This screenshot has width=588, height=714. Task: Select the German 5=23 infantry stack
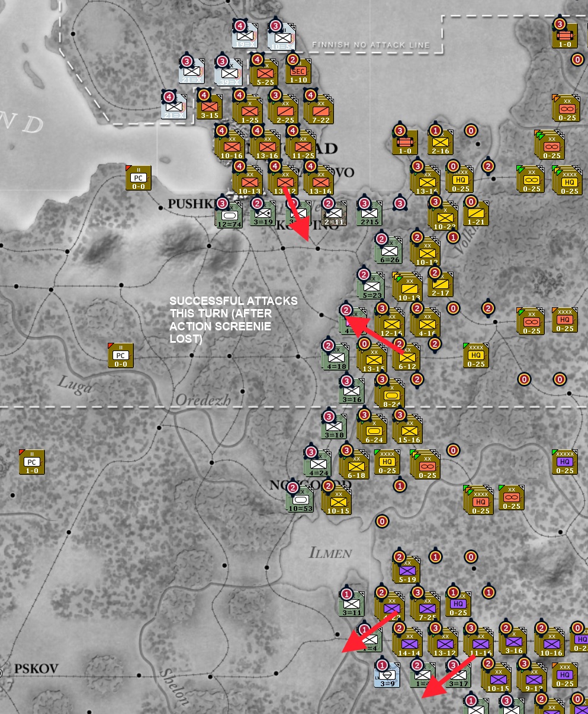coord(371,286)
